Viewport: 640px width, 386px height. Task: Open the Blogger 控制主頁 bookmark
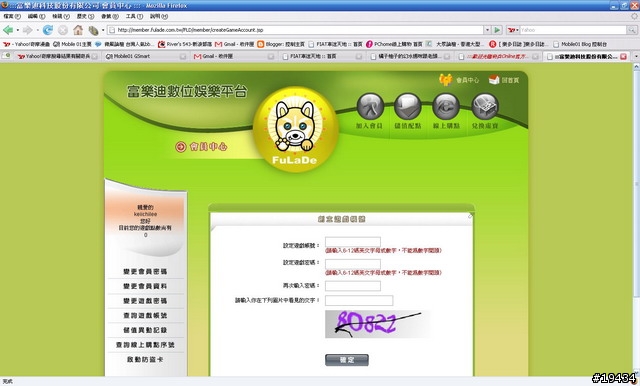pyautogui.click(x=281, y=44)
